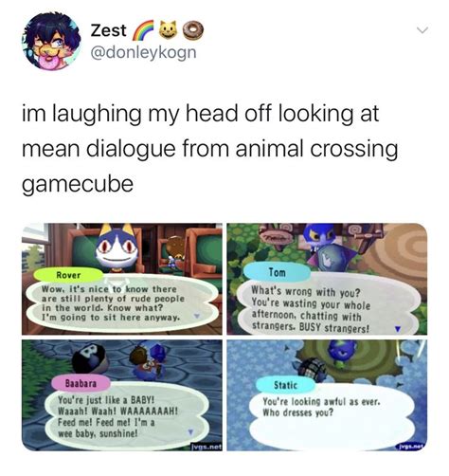
Task: Open Zest's profile avatar picture
Action: click(51, 42)
